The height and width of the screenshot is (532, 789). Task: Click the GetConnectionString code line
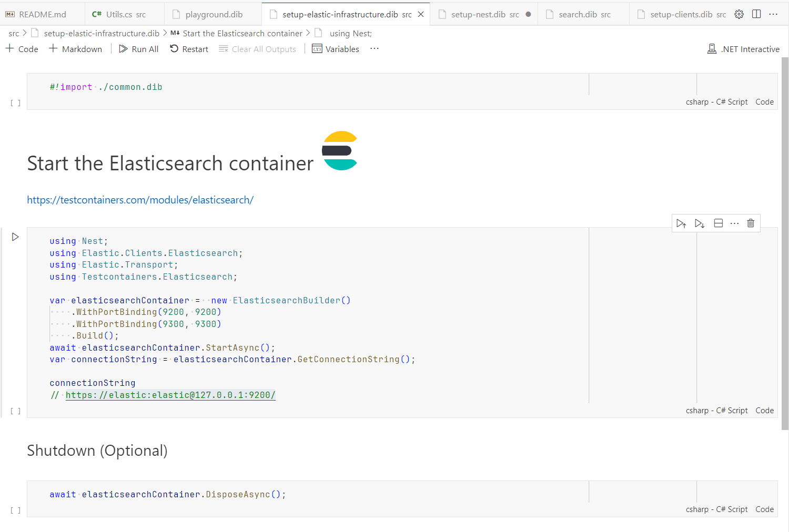click(x=232, y=360)
